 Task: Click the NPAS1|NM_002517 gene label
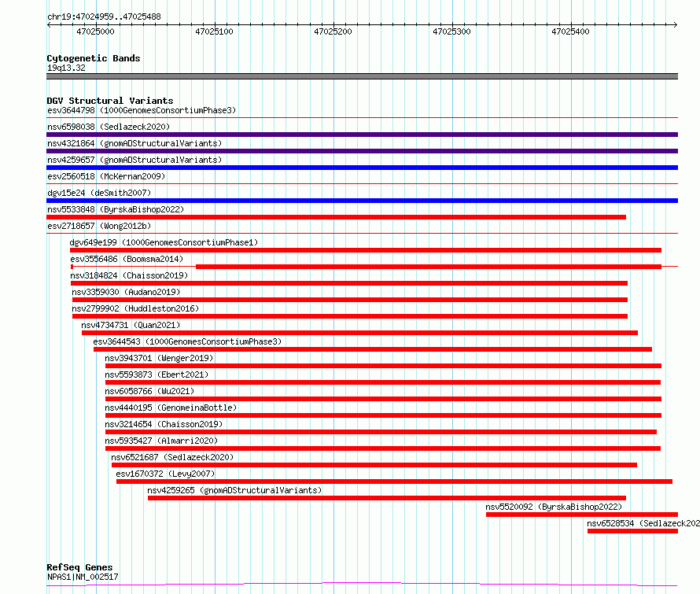(83, 577)
